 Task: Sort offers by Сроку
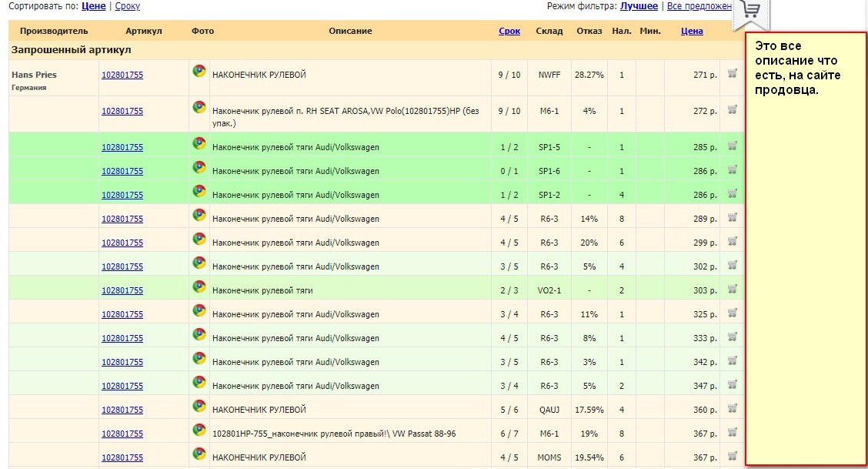click(x=127, y=6)
